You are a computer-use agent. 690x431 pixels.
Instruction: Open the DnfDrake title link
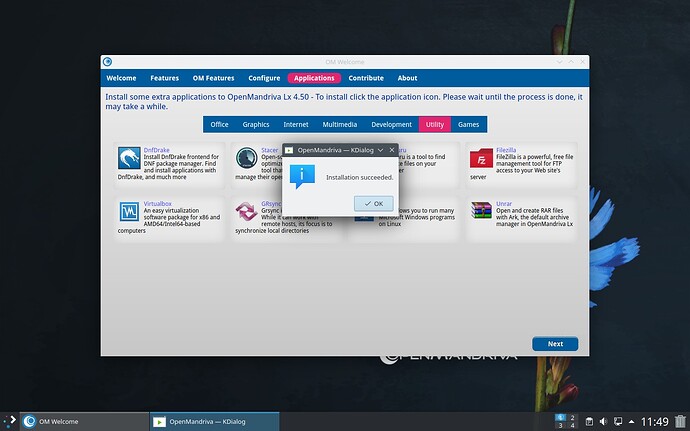pyautogui.click(x=156, y=150)
